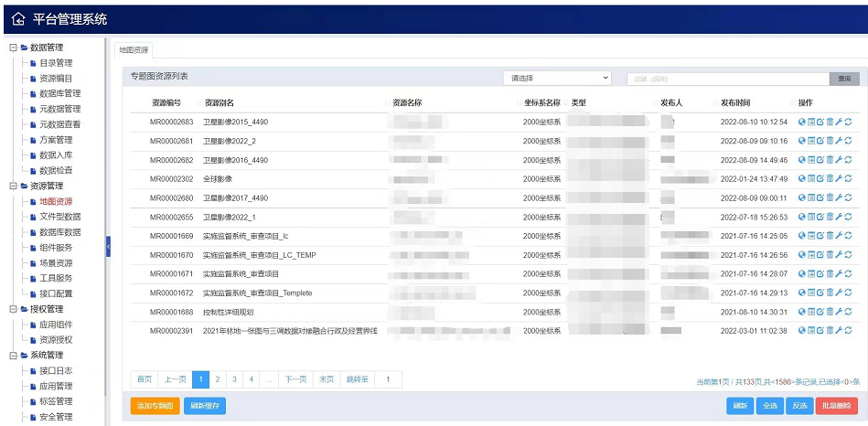Image resolution: width=868 pixels, height=426 pixels.
Task: Click the 批量删除 button
Action: (x=837, y=406)
